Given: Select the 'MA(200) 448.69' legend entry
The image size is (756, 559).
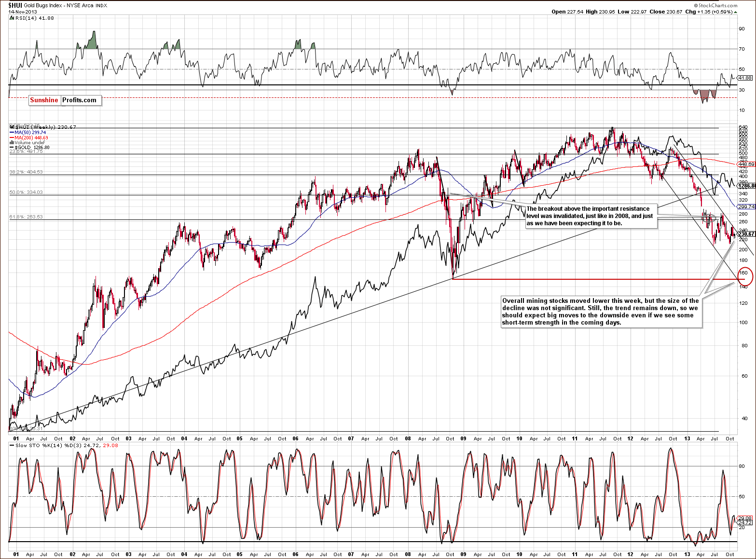Looking at the screenshot, I should [x=29, y=137].
